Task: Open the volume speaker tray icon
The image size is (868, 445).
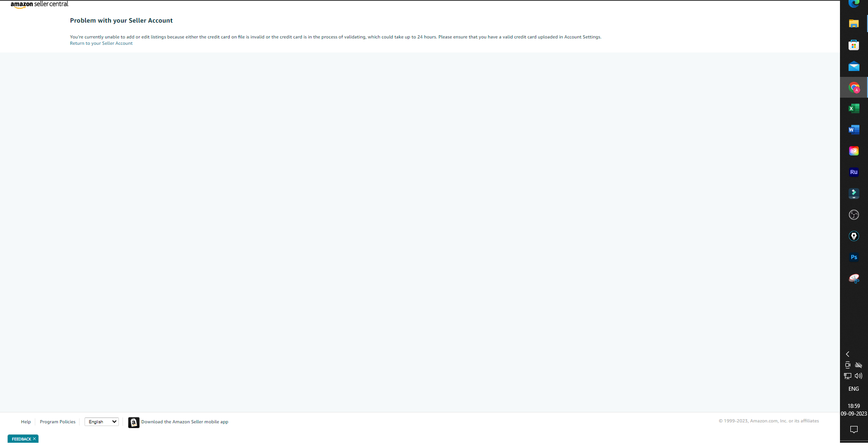Action: 859,376
